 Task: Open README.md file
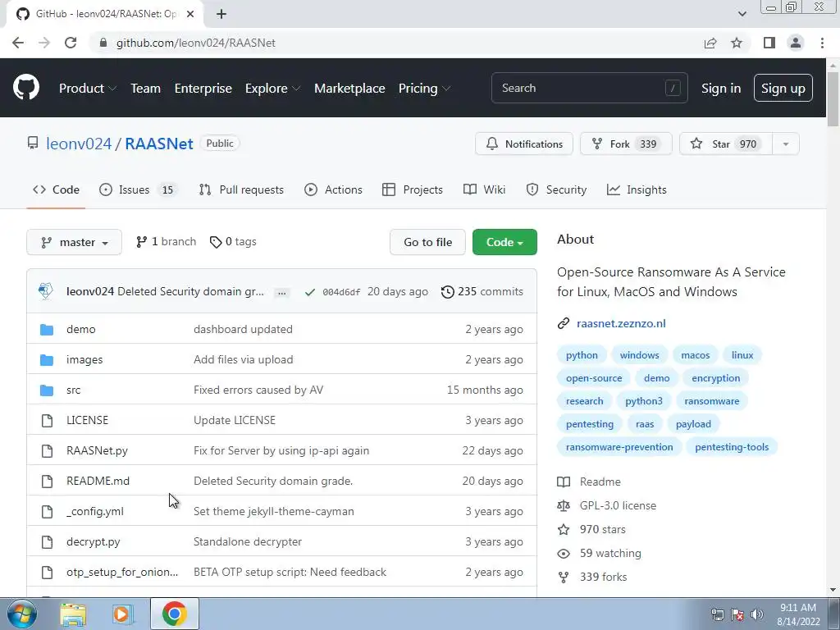point(98,481)
